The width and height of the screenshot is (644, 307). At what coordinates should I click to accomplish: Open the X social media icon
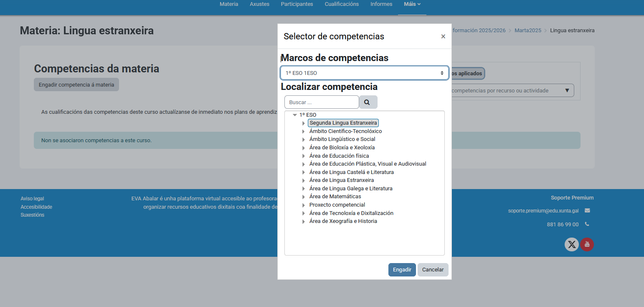[572, 245]
